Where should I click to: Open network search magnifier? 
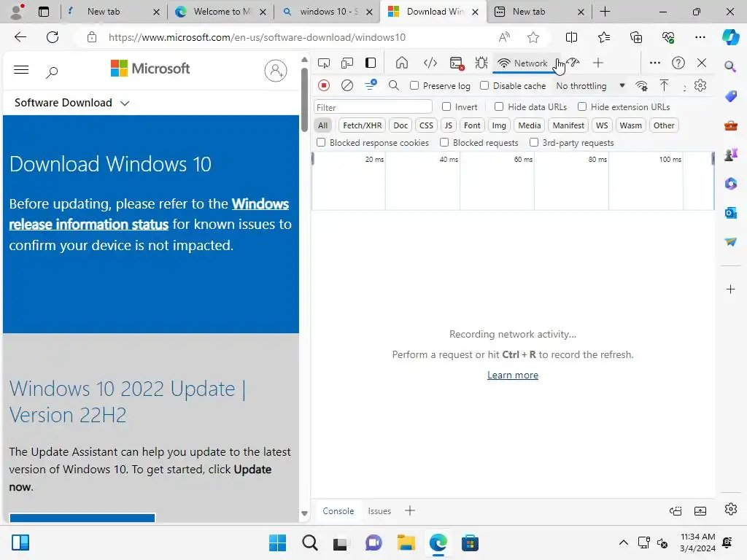coord(393,86)
